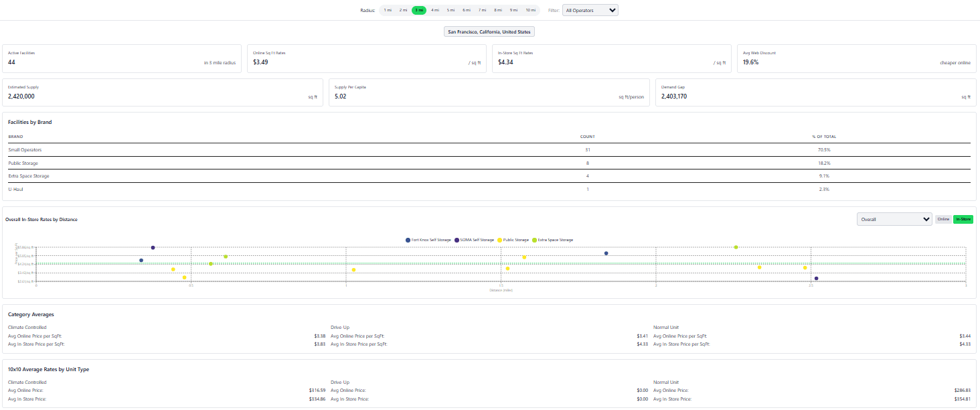The height and width of the screenshot is (410, 980).
Task: Open the Public Storage brand link
Action: point(23,163)
